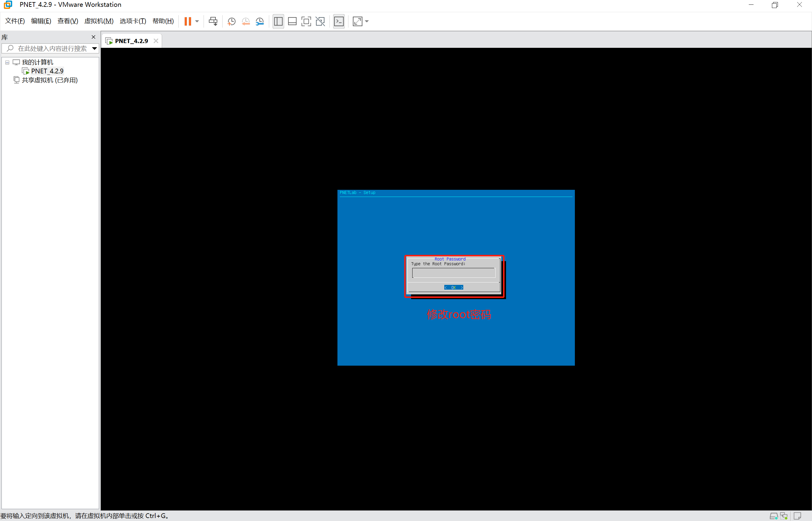Minimize the VMware Workstation window

751,5
